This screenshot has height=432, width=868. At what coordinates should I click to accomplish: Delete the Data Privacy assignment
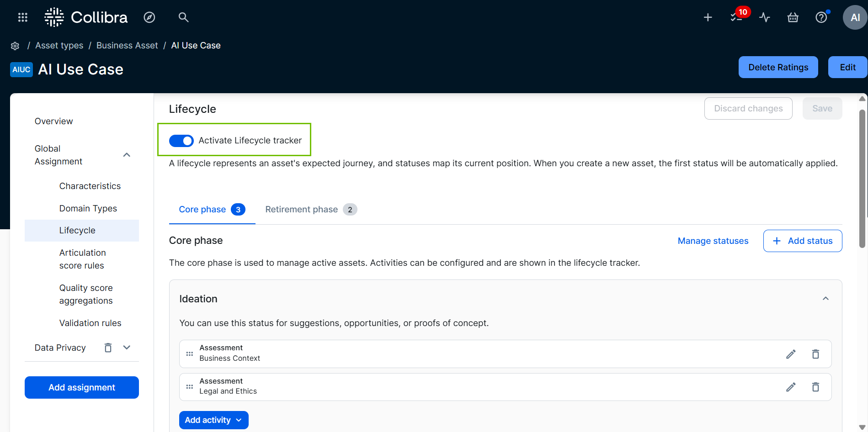point(108,348)
